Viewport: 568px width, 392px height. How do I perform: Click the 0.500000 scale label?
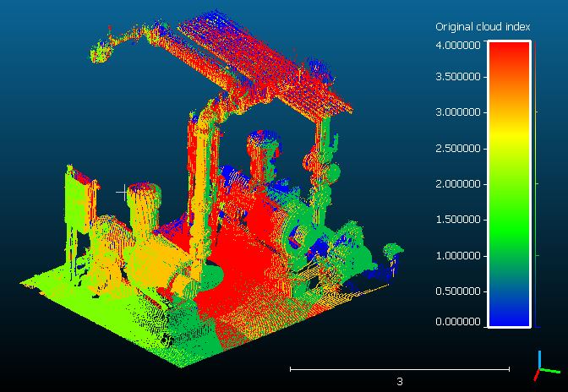pos(458,291)
